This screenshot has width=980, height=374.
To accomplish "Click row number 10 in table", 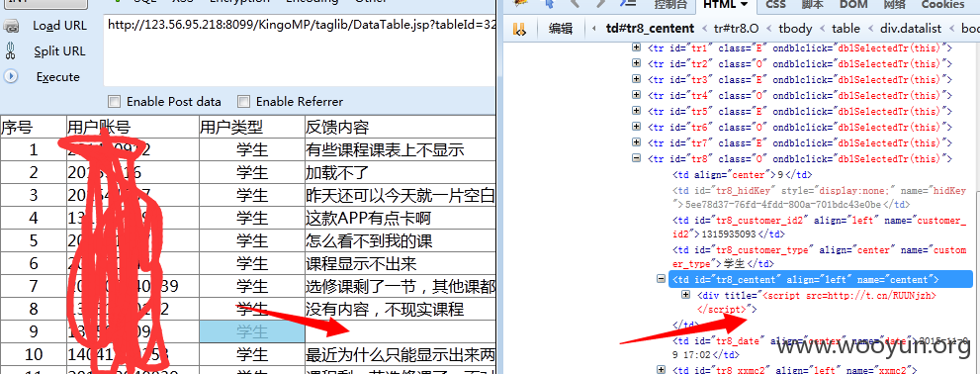I will point(33,354).
